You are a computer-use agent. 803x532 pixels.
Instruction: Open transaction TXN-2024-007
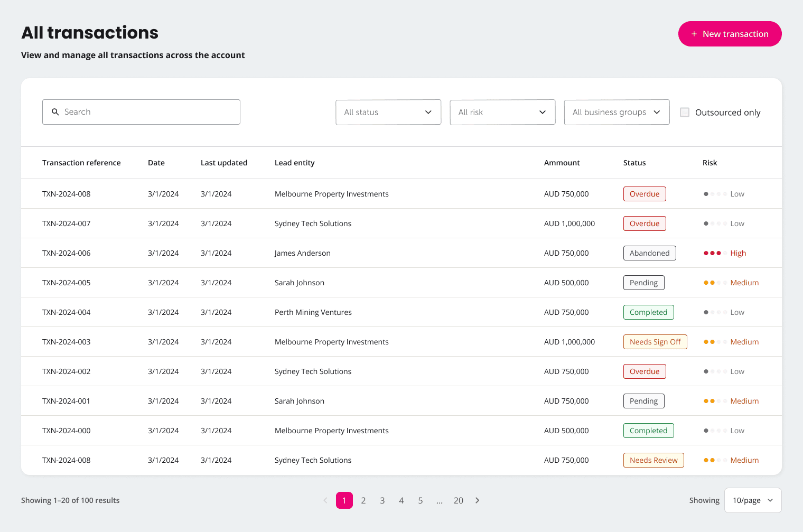coord(67,223)
